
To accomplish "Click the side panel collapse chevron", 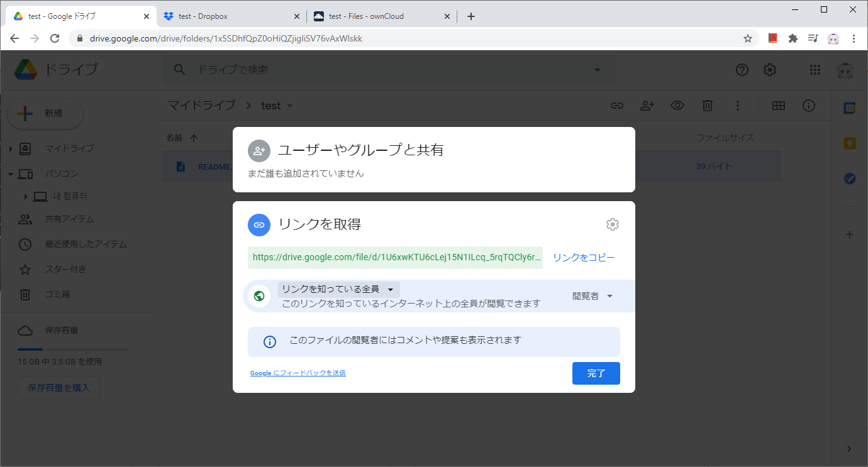I will tap(849, 449).
